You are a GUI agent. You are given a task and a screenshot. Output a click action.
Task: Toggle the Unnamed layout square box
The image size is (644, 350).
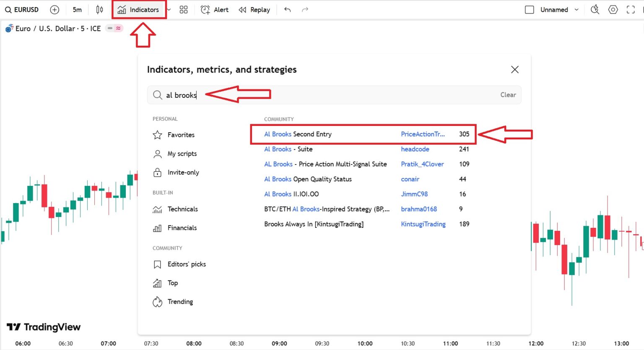530,10
